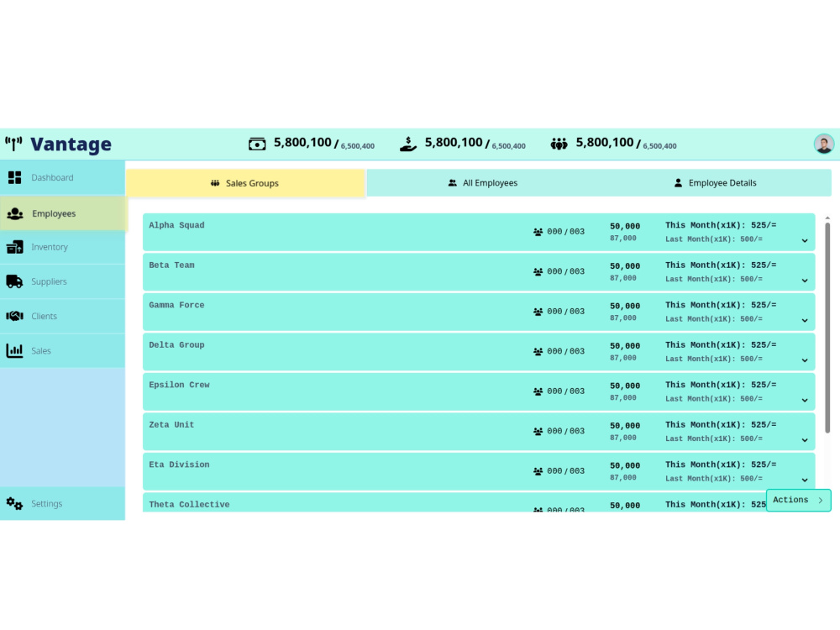The height and width of the screenshot is (630, 840).
Task: Select the Employees sidebar label
Action: click(54, 213)
